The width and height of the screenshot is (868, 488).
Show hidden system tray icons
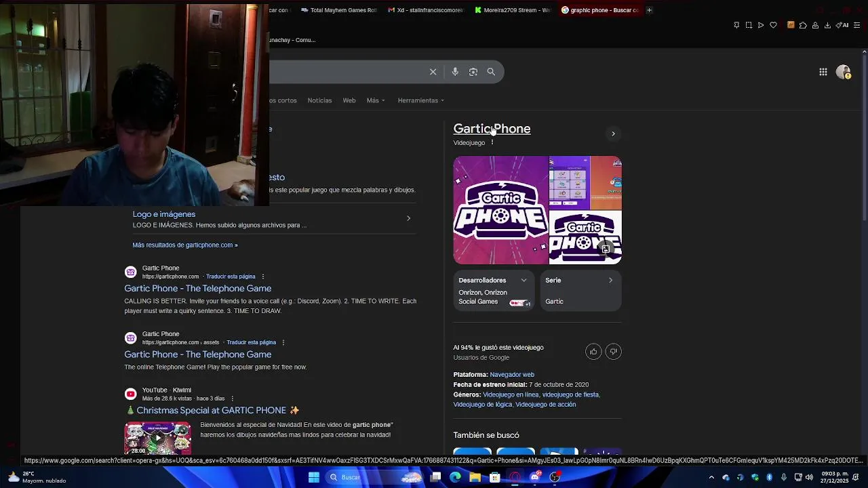711,477
